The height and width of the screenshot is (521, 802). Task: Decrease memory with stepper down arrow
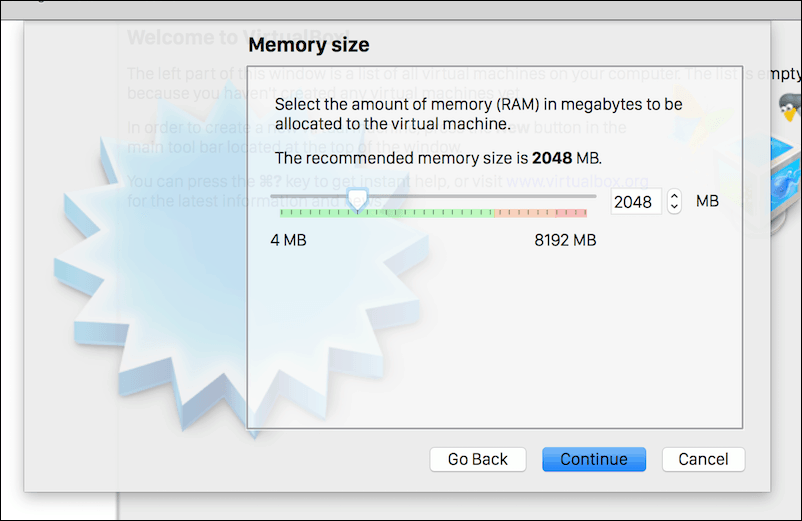674,207
